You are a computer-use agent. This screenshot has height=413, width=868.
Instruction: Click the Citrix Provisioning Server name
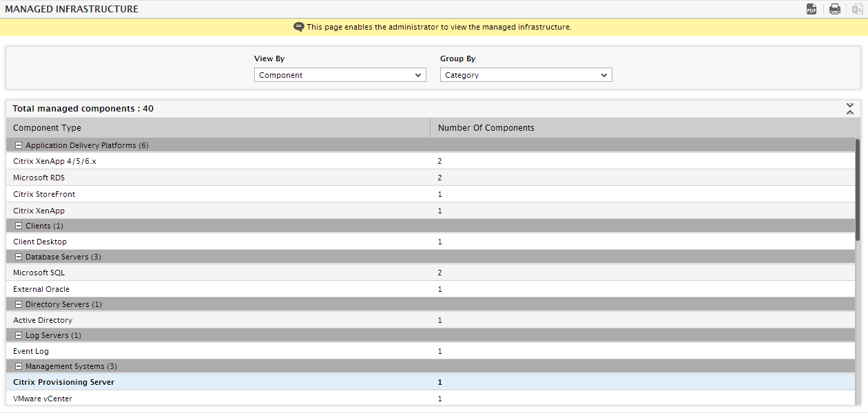pos(64,382)
